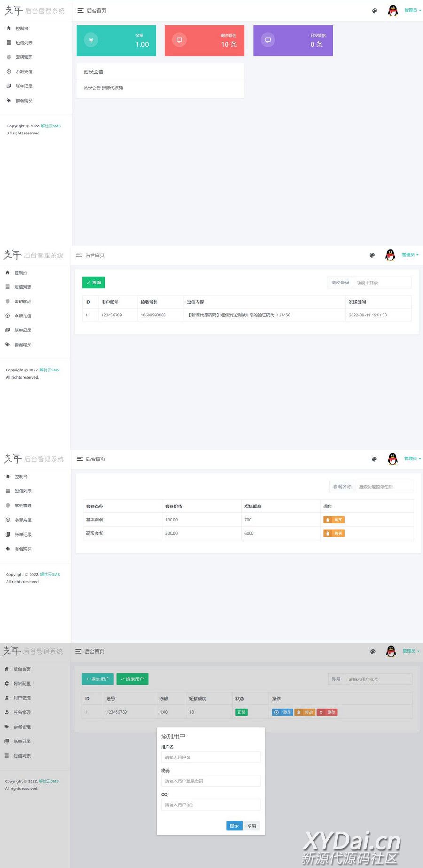Click the blue 登录 button for user 123456789
This screenshot has height=868, width=423.
[282, 712]
